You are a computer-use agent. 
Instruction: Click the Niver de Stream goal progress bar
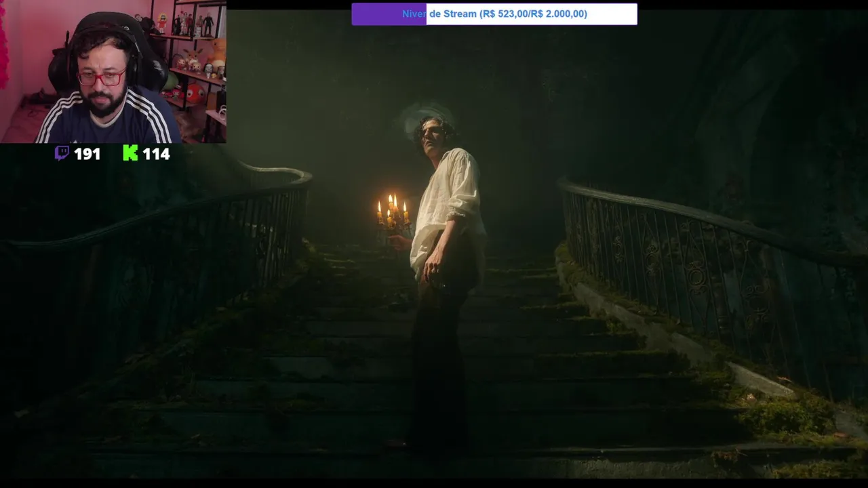coord(494,14)
